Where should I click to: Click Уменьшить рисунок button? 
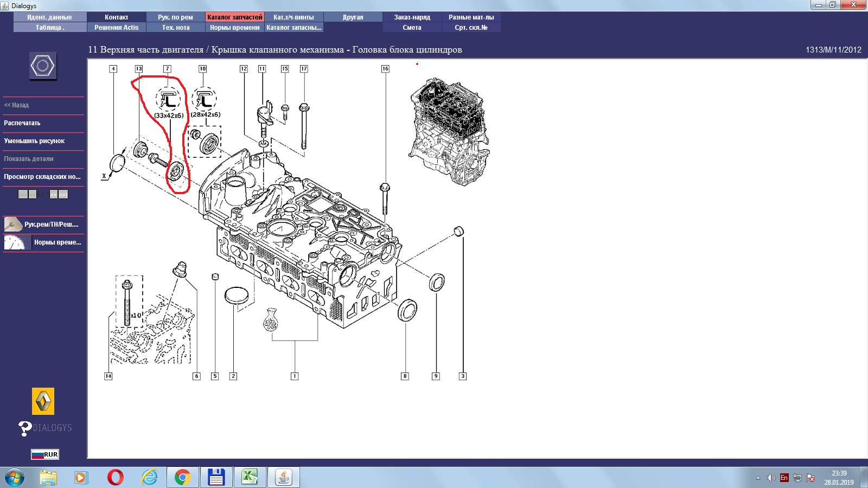pyautogui.click(x=43, y=141)
